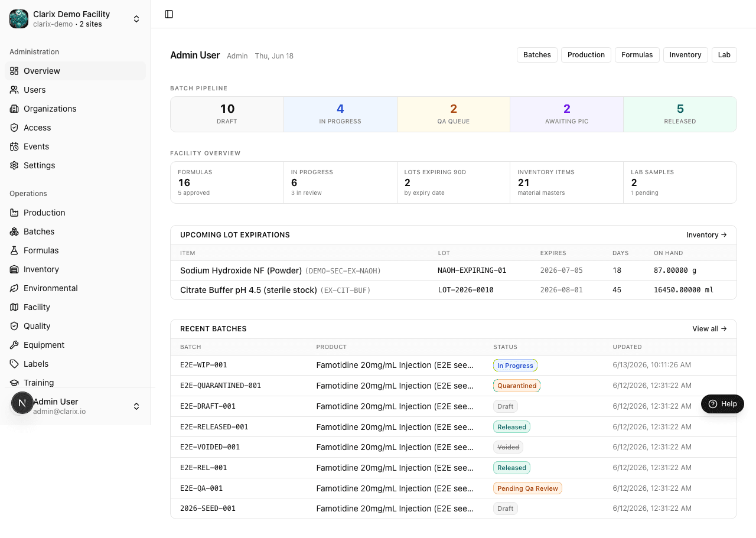Open the Lab Samples overview card
Viewport: 756px width, 538px height.
pos(680,182)
